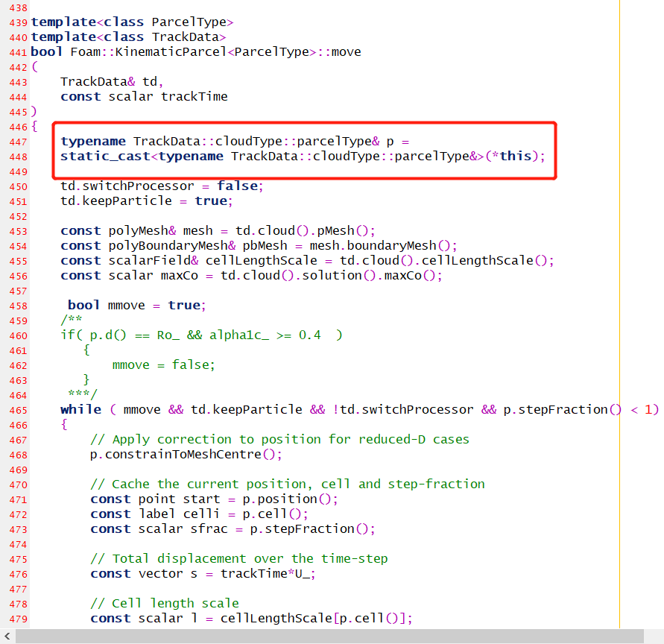Screen dimensions: 664x644
Task: Click 'bool mmove = true' declaration
Action: (x=136, y=305)
